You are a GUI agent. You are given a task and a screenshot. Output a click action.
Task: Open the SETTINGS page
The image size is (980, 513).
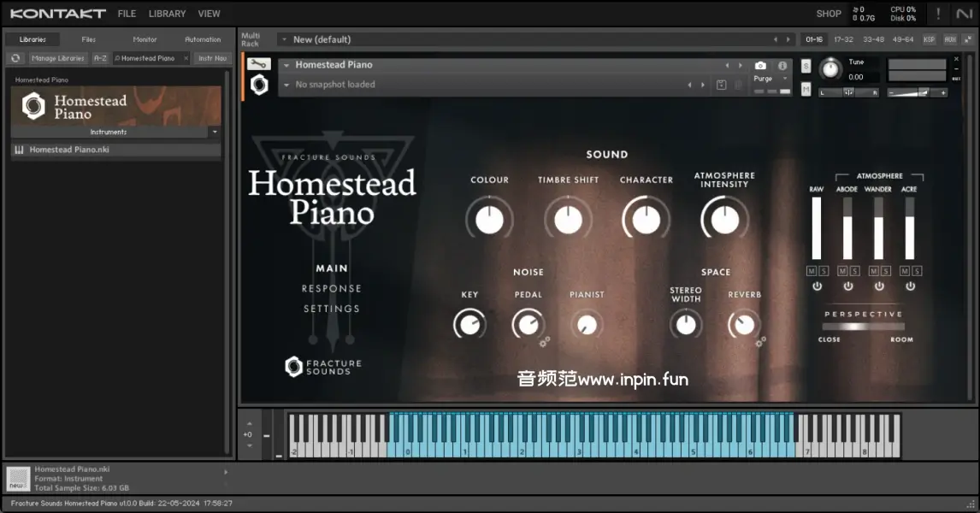point(331,309)
